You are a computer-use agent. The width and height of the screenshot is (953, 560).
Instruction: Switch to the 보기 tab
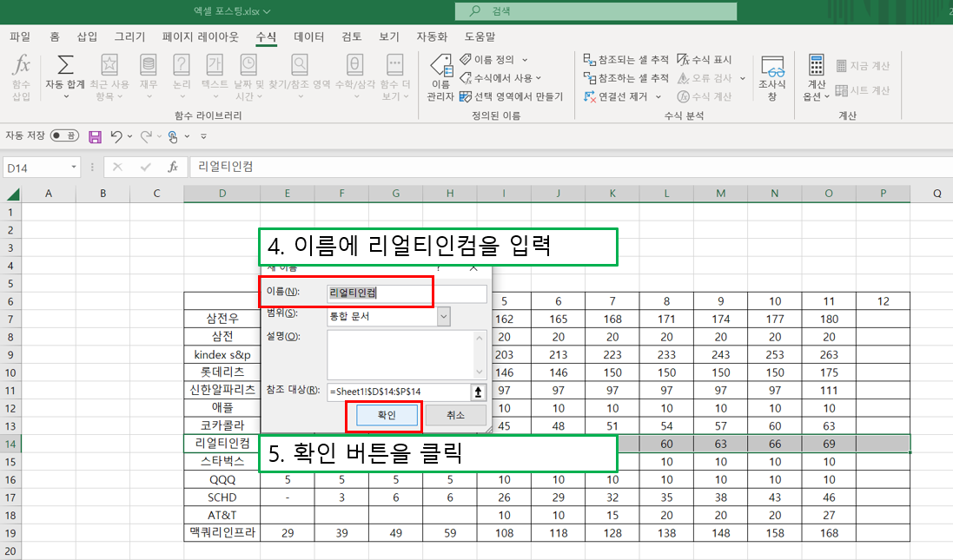click(389, 37)
